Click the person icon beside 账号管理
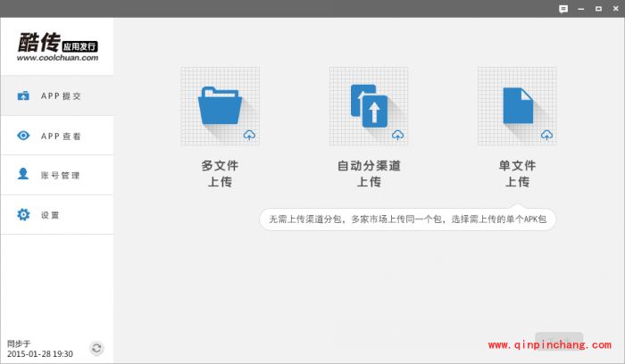Screen dimensions: 625x364 point(23,175)
